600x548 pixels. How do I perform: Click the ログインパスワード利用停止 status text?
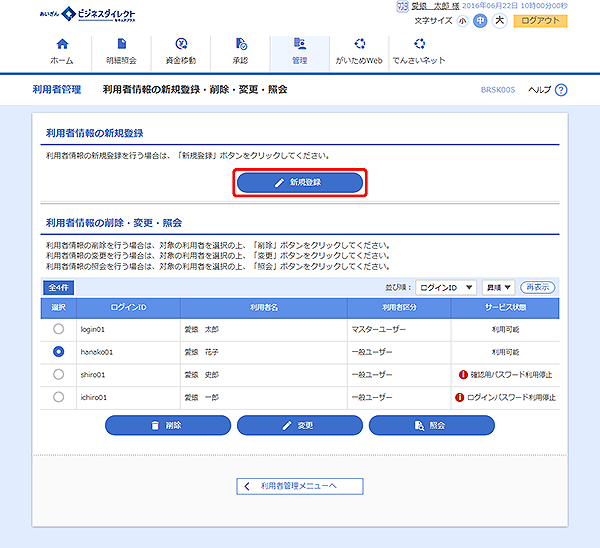pos(511,398)
